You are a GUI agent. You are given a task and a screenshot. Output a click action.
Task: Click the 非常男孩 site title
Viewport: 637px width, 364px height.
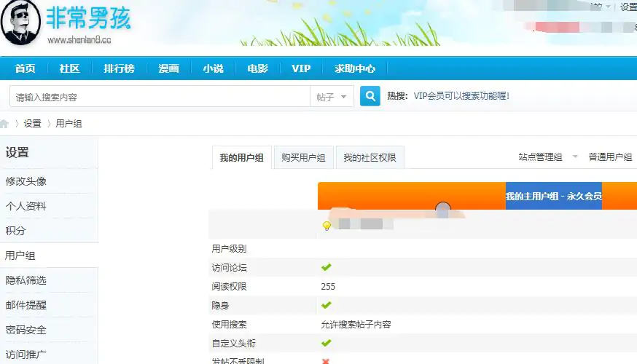tap(88, 18)
